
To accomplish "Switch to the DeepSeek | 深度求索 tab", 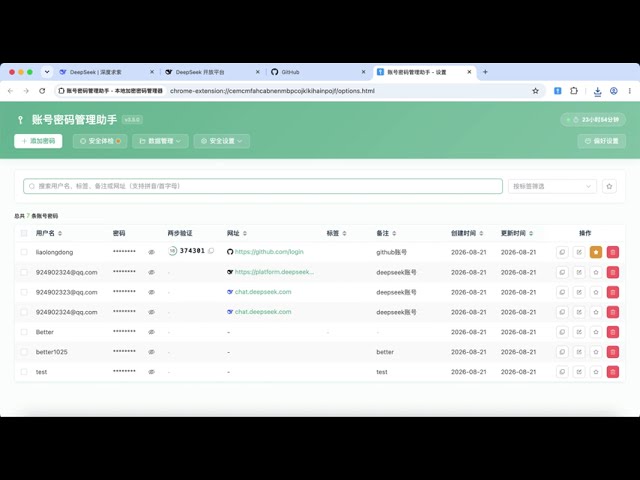I will click(x=107, y=72).
